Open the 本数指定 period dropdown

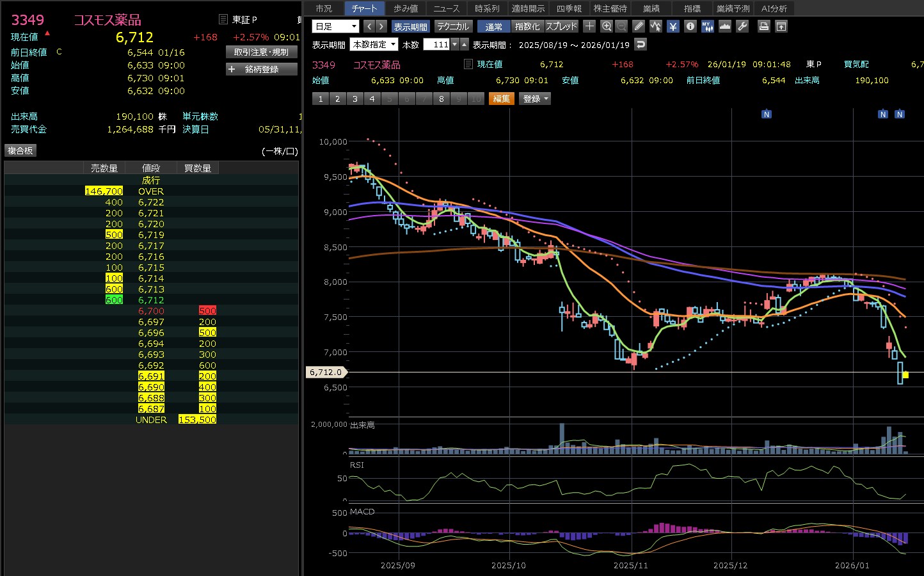click(x=374, y=44)
